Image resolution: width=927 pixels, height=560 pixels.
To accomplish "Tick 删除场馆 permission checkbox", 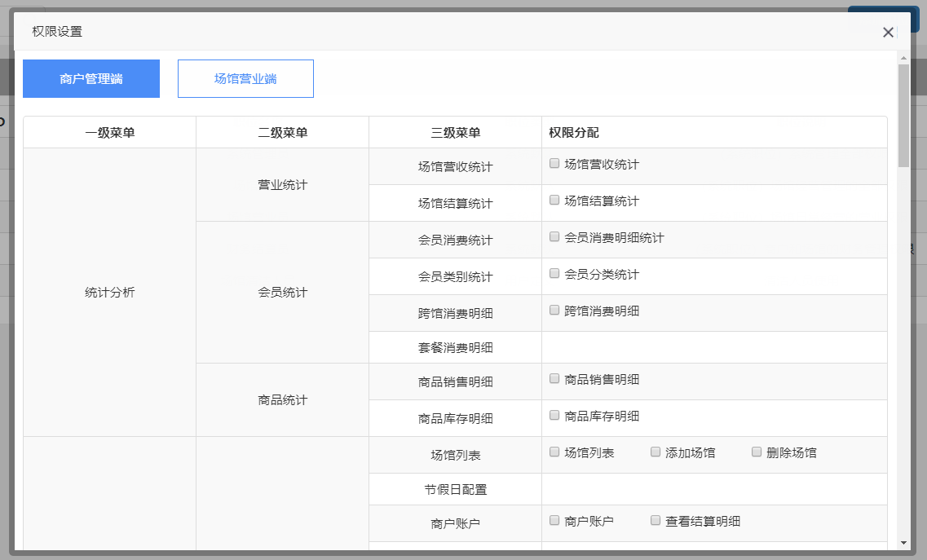I will pyautogui.click(x=757, y=452).
